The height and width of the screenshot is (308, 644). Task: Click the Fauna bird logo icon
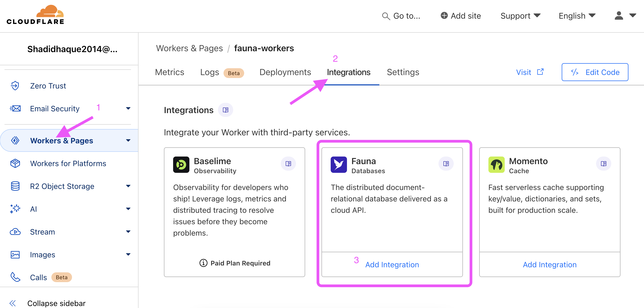pos(339,164)
